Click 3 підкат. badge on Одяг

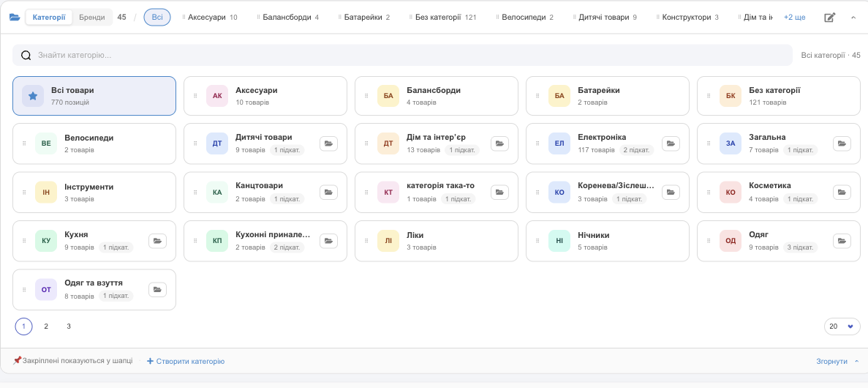[801, 247]
